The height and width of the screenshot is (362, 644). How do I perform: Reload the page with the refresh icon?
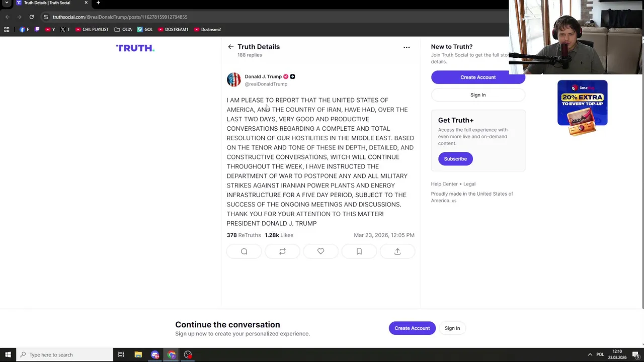point(31,17)
